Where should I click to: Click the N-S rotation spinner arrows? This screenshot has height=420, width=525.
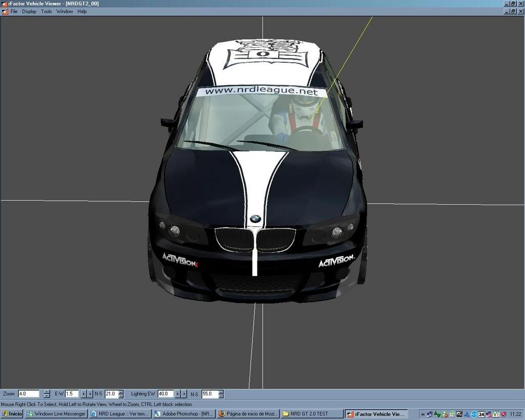[121, 394]
